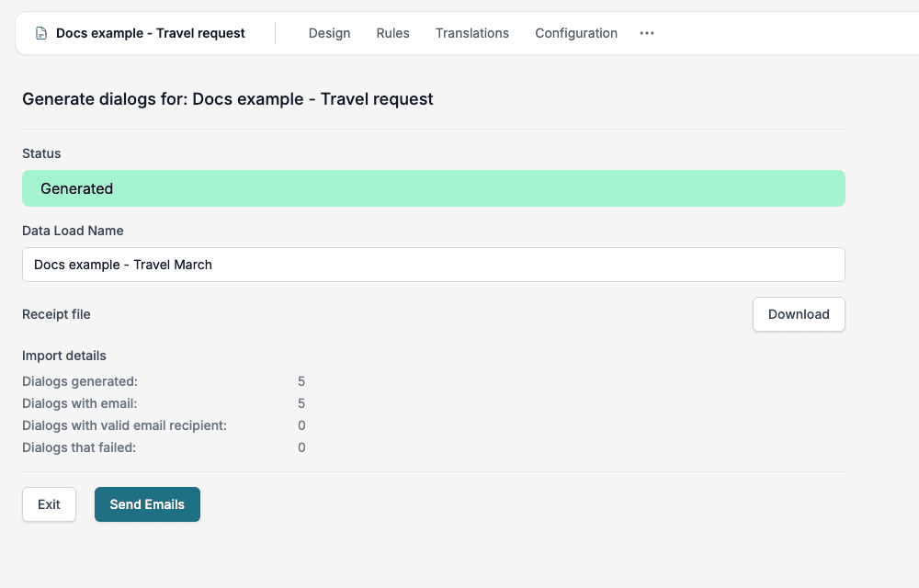This screenshot has height=588, width=919.
Task: Click the Docs example - Travel request title
Action: click(x=151, y=33)
